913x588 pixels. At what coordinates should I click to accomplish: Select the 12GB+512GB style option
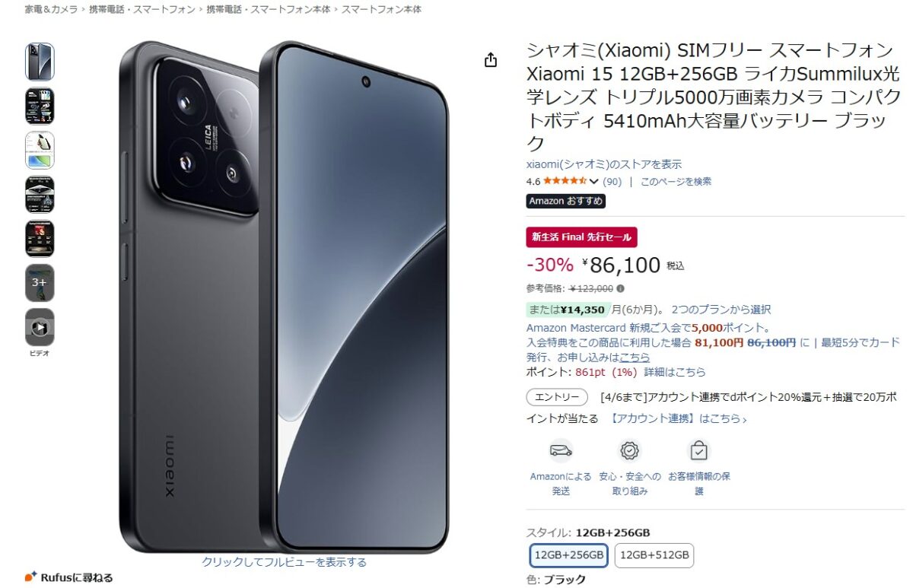point(654,555)
